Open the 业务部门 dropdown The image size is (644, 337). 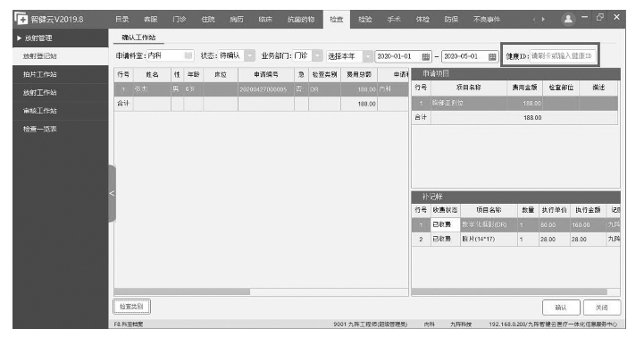click(x=317, y=55)
